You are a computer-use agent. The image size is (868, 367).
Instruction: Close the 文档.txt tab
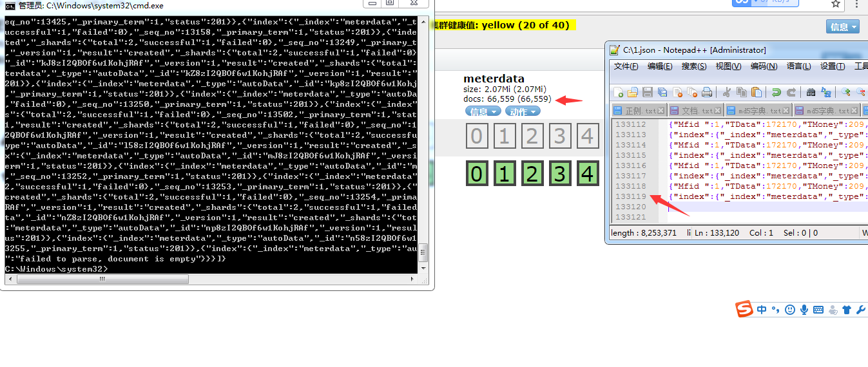coord(719,111)
